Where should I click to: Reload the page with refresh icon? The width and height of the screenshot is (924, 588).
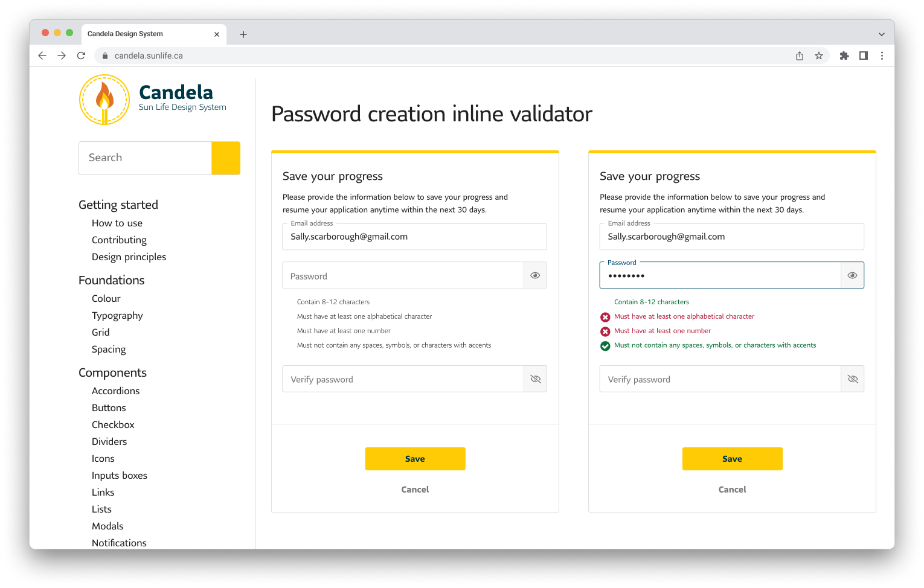(x=81, y=56)
